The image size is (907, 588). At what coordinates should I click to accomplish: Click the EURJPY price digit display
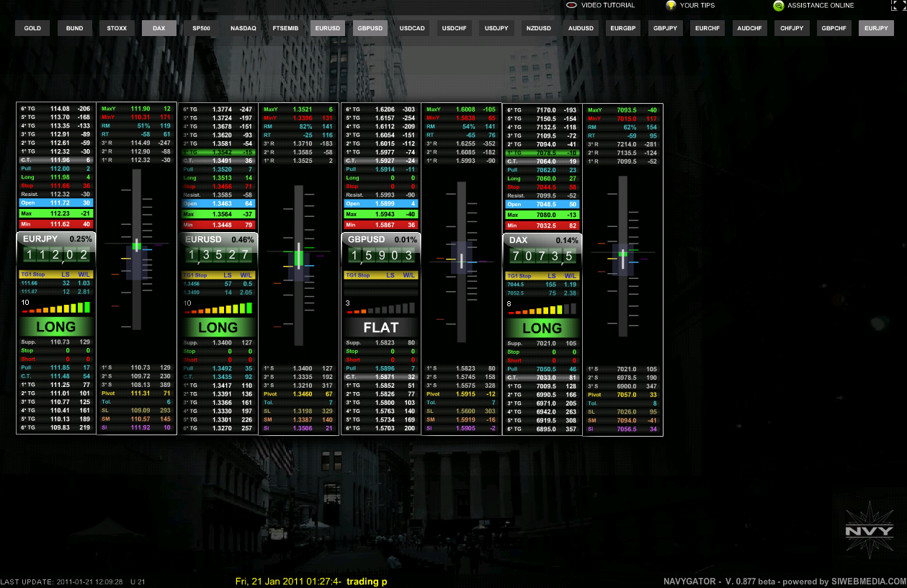(55, 255)
